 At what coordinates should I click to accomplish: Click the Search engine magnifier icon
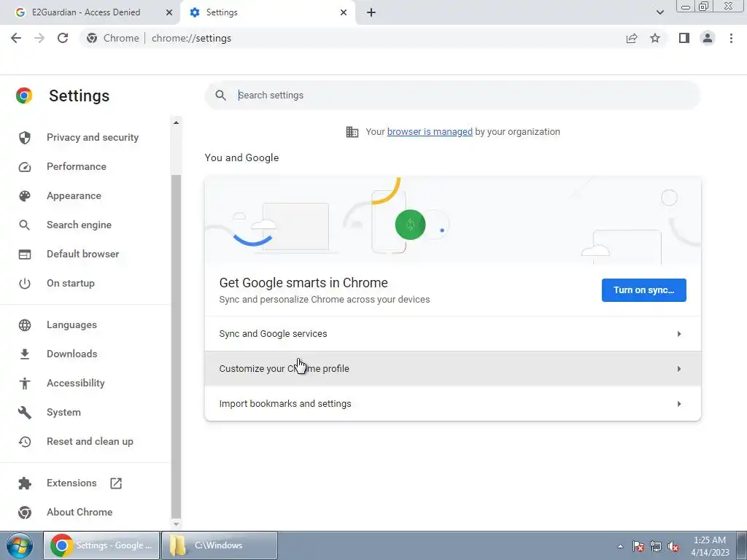[x=24, y=225]
